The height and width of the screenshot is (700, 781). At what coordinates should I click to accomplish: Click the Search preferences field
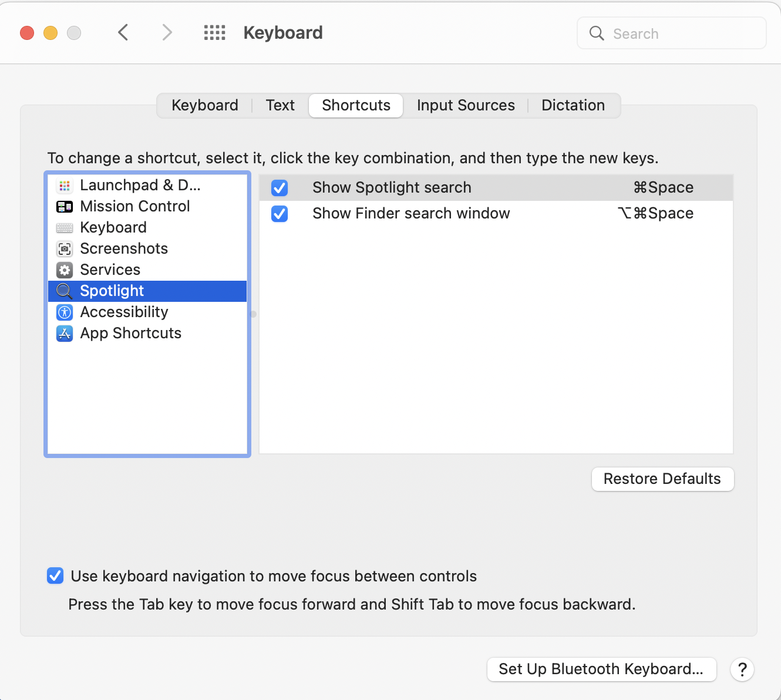[672, 33]
